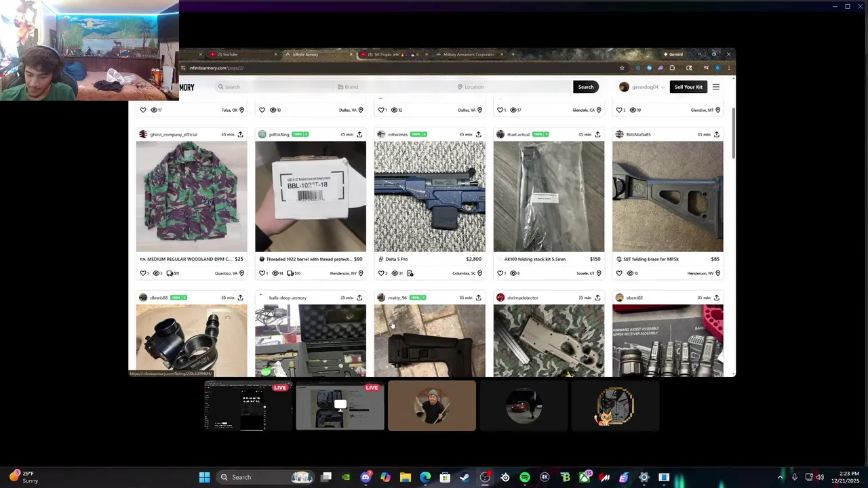Click the Windows Start button
This screenshot has height=488, width=868.
(204, 477)
